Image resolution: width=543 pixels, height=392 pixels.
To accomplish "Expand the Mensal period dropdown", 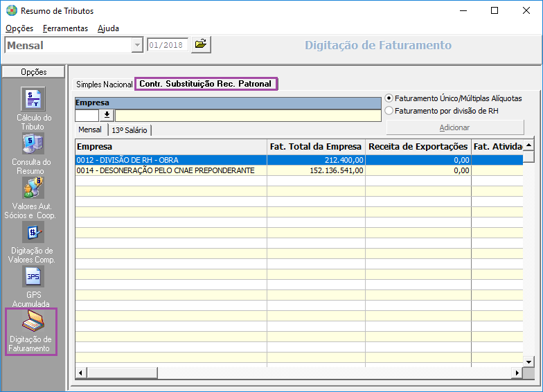I will pos(137,45).
